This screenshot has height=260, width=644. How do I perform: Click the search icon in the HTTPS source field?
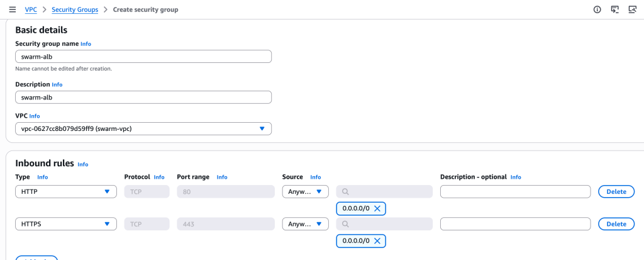[x=346, y=224]
